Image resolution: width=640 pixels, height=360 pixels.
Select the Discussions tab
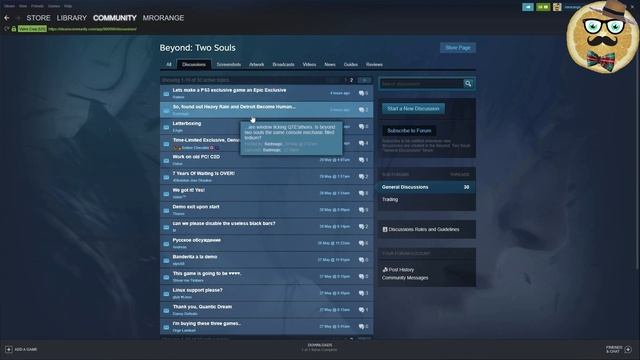194,64
